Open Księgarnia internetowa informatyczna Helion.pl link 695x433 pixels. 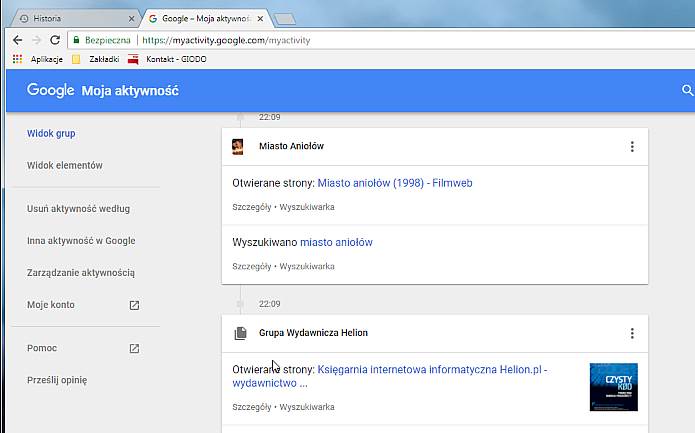(x=389, y=376)
